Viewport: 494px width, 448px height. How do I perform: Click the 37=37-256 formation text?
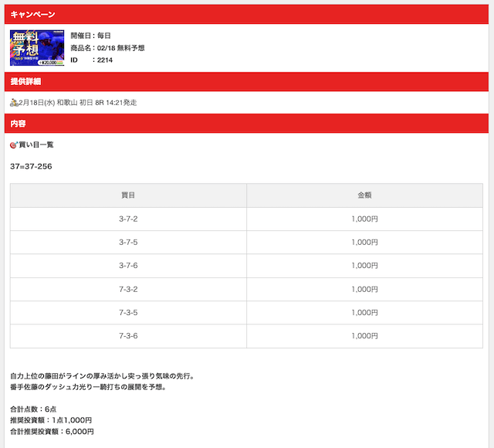click(x=31, y=166)
